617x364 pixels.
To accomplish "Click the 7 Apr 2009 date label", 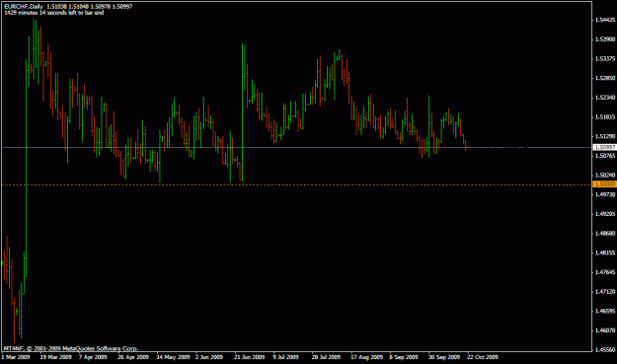I will click(93, 357).
